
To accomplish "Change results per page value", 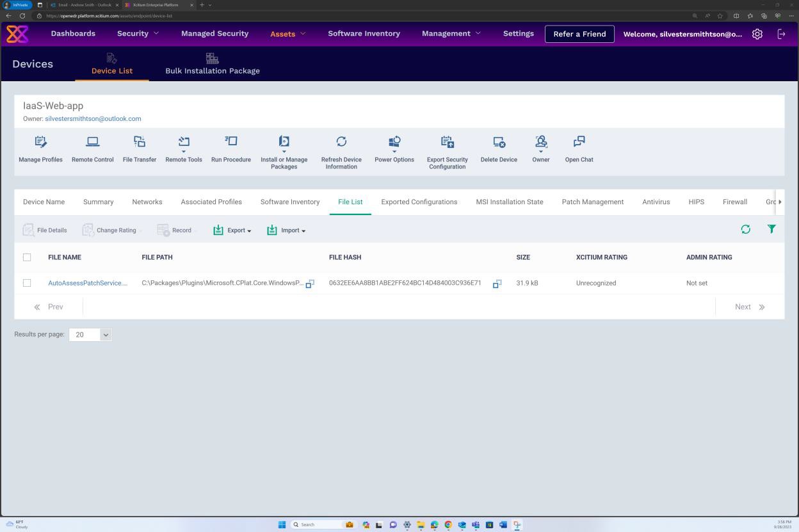I will coord(90,334).
